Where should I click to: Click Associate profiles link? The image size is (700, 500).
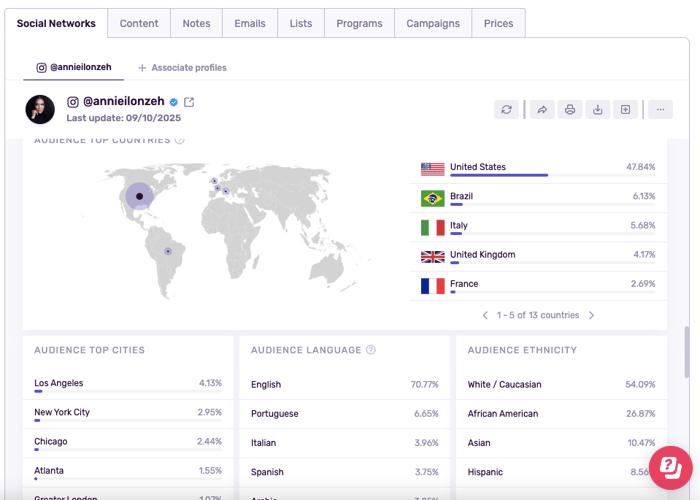[182, 68]
